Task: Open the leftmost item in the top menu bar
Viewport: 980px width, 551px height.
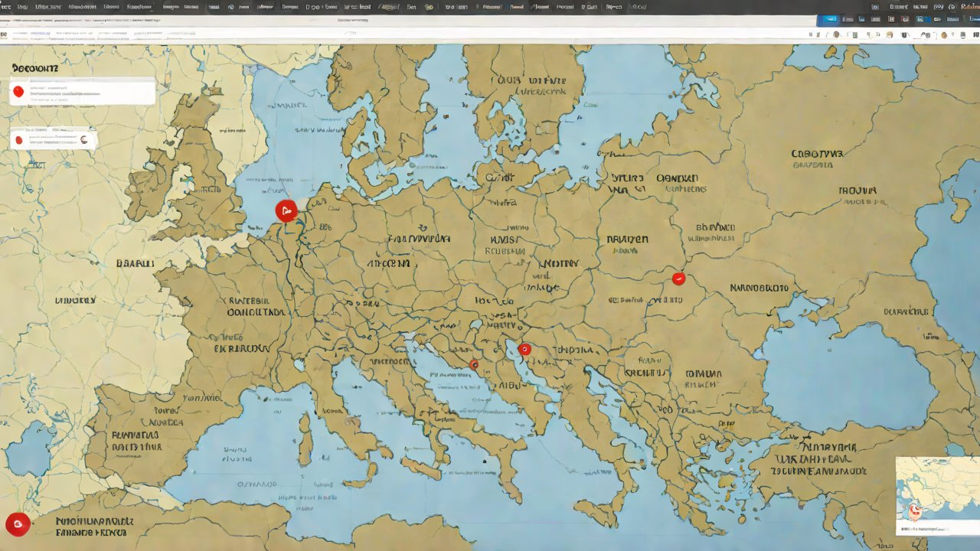Action: tap(5, 7)
